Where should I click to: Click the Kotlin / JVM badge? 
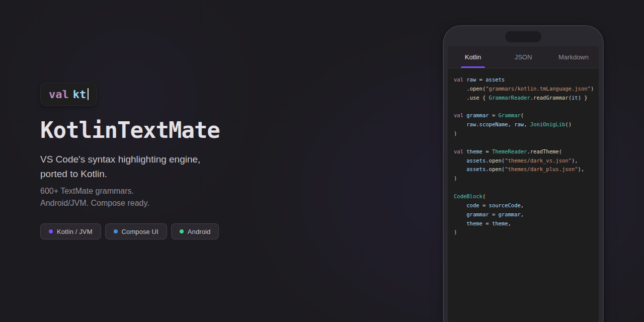point(70,231)
